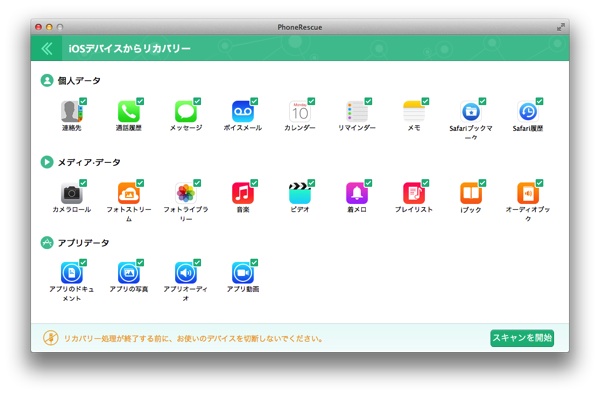The image size is (600, 395).
Task: Click the disconnect warning icon in footer
Action: [x=51, y=338]
